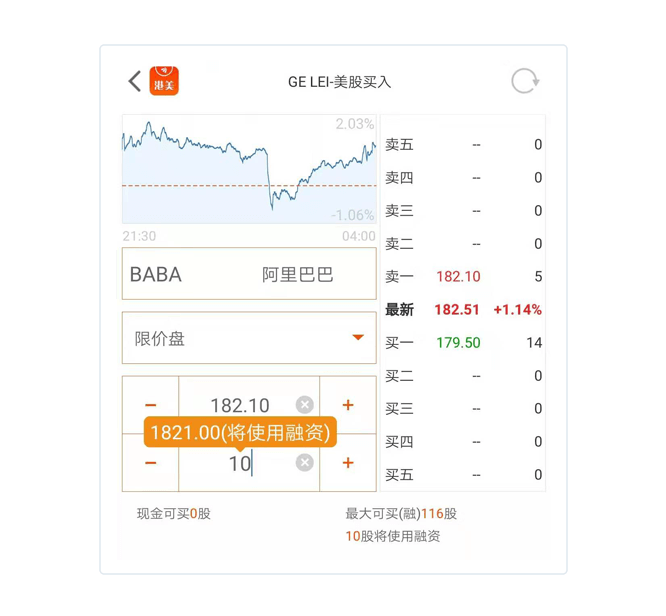The image size is (666, 616).
Task: Tap the 最新 latest price 182.51 row
Action: point(463,309)
